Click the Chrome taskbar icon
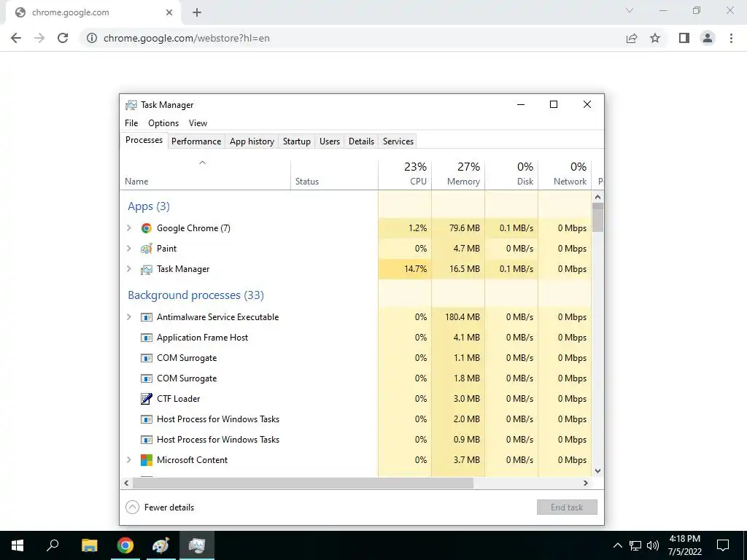 click(x=125, y=545)
